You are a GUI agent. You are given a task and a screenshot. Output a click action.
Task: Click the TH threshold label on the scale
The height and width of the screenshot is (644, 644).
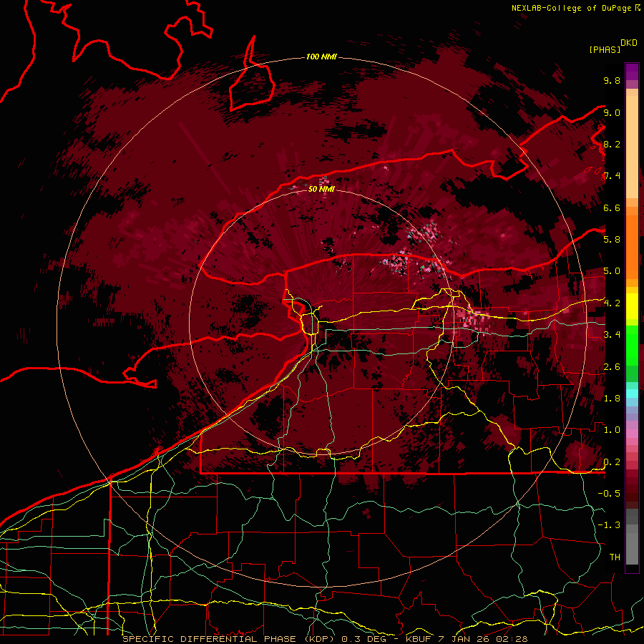(615, 557)
